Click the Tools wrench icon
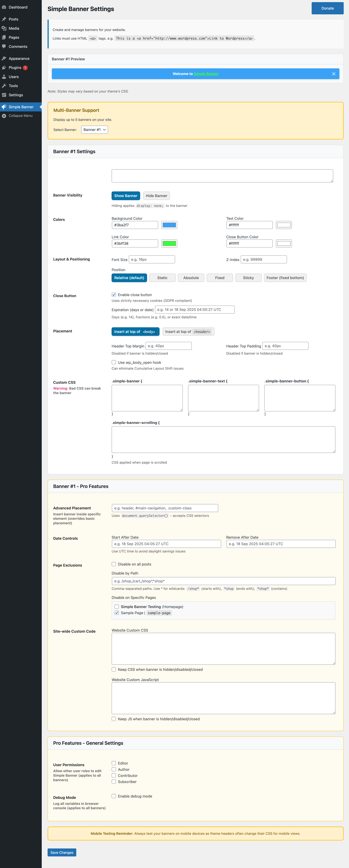Viewport: 349px width, 868px height. coord(4,86)
